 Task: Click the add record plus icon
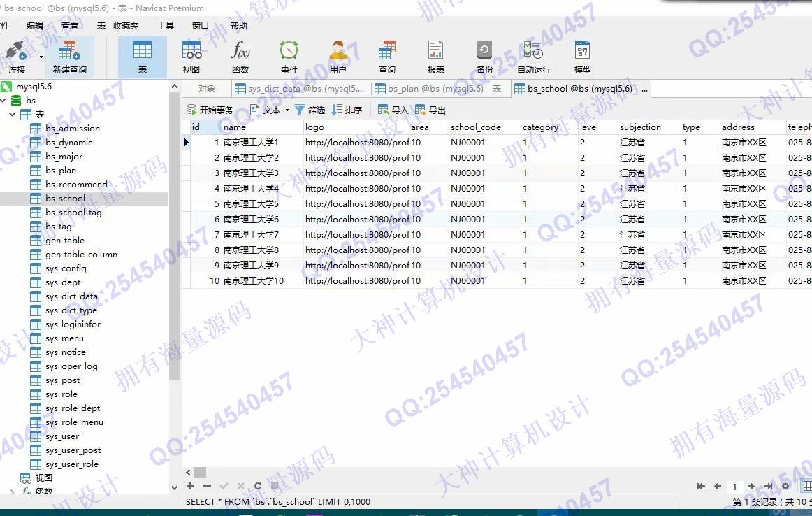pyautogui.click(x=191, y=485)
